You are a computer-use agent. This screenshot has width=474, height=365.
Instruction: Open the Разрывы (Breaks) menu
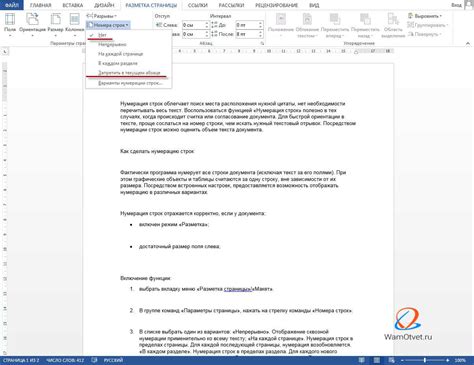(102, 16)
